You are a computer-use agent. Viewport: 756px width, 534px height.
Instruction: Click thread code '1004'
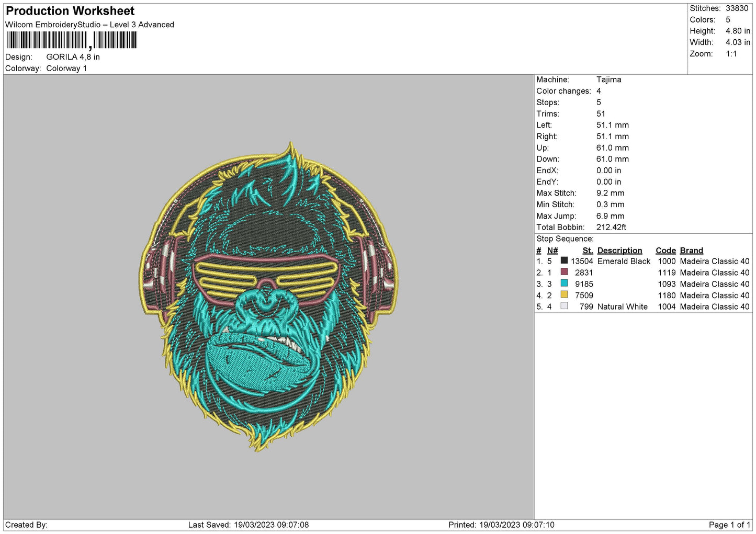click(x=667, y=307)
